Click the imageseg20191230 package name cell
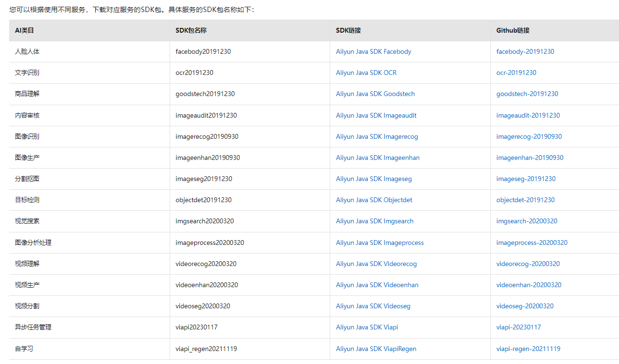 249,179
